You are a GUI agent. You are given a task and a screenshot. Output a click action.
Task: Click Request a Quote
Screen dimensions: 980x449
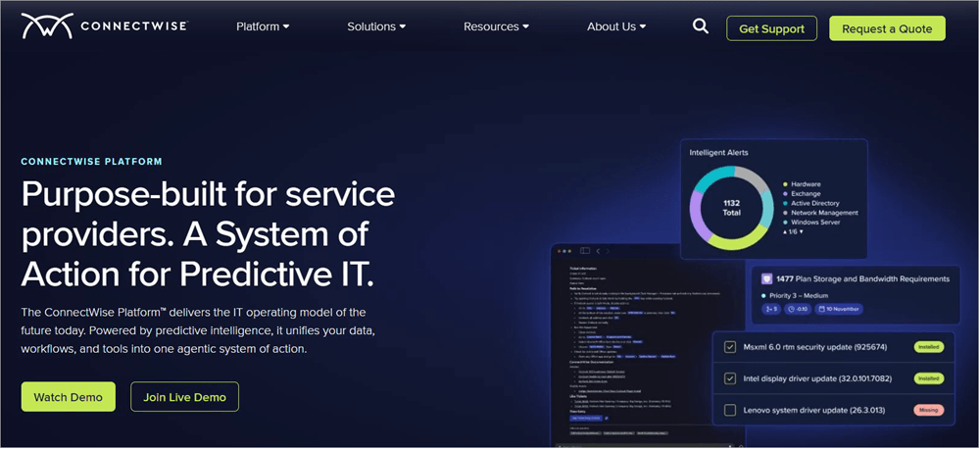[x=887, y=28]
